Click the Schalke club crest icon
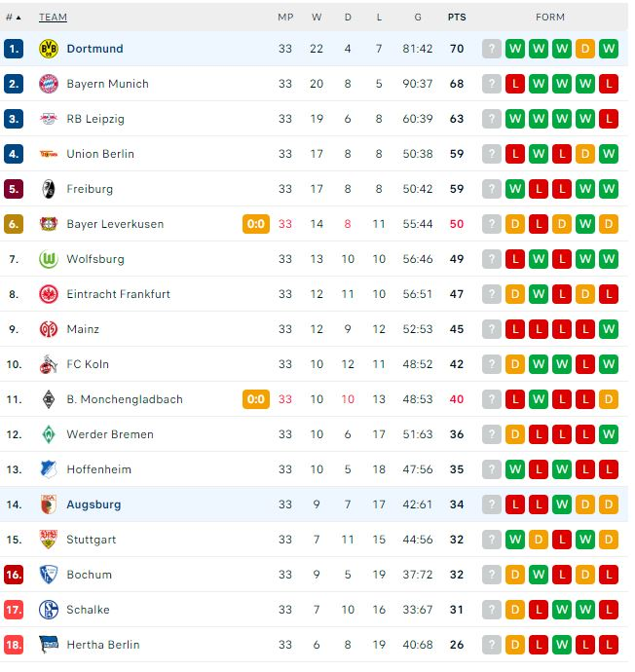 tap(49, 610)
